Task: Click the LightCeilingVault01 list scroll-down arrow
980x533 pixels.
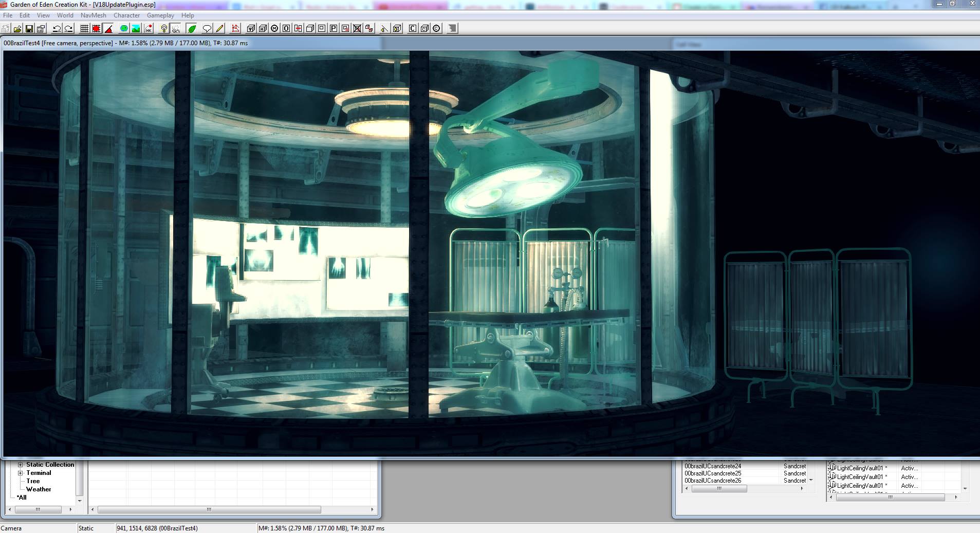Action: [965, 489]
